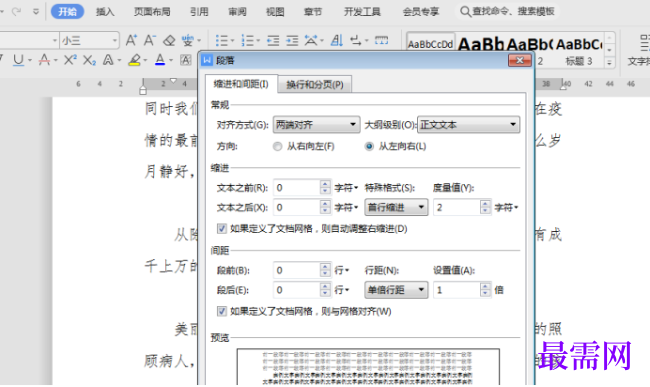Toggle snap to grid alignment checkbox
Image resolution: width=650 pixels, height=387 pixels.
pos(222,311)
